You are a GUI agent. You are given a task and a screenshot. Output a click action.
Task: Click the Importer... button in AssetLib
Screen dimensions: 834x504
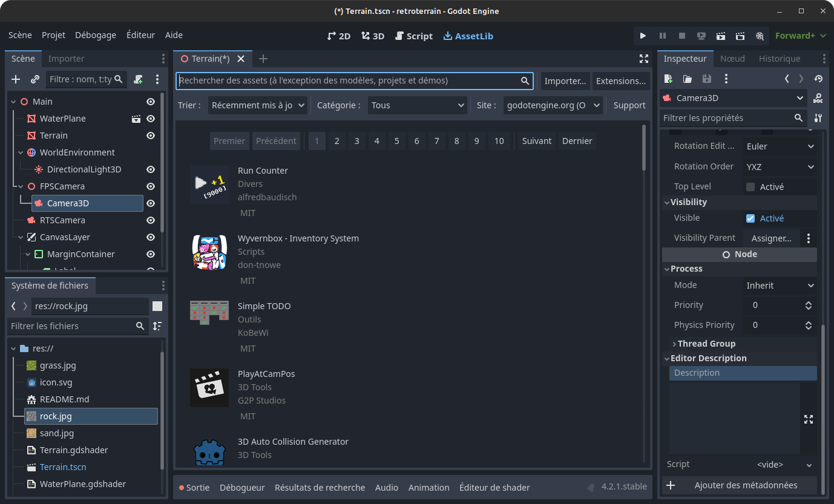pyautogui.click(x=565, y=81)
